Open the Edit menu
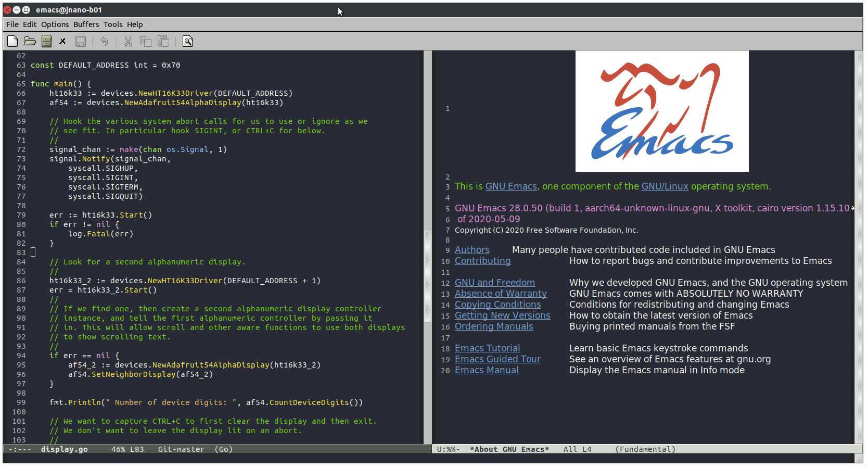The height and width of the screenshot is (468, 868). click(x=30, y=24)
